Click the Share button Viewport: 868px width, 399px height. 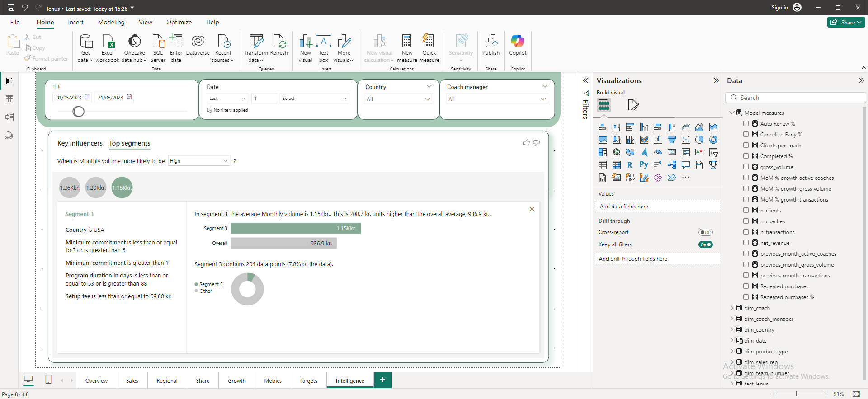click(x=846, y=22)
